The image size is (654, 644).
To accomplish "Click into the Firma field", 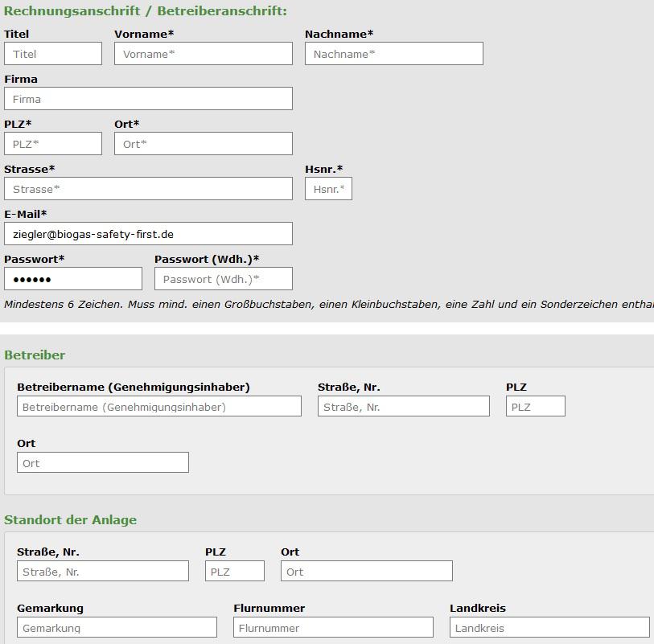I will [148, 99].
